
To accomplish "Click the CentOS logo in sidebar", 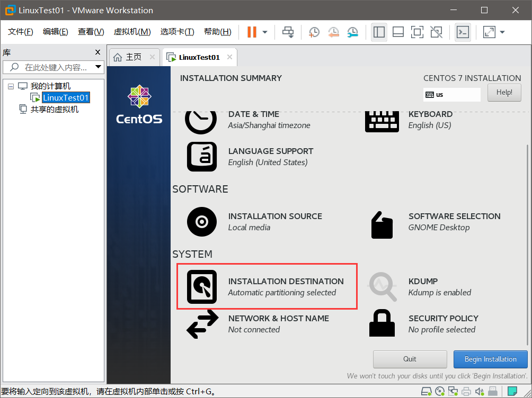I will tap(139, 104).
